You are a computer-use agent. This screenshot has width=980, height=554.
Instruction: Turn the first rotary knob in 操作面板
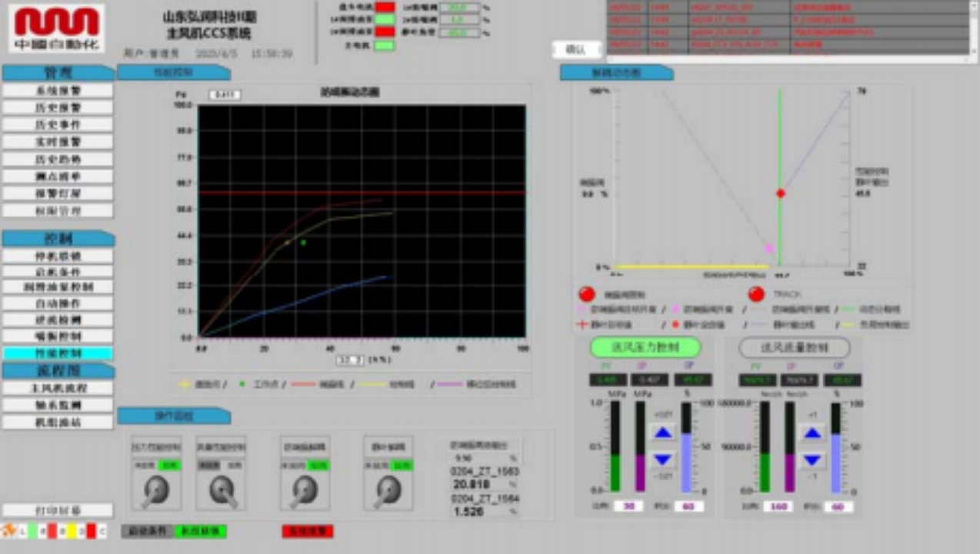pos(156,490)
